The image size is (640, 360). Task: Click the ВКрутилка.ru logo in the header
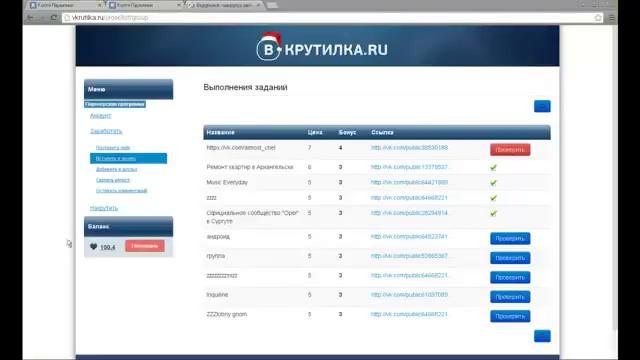pyautogui.click(x=322, y=47)
